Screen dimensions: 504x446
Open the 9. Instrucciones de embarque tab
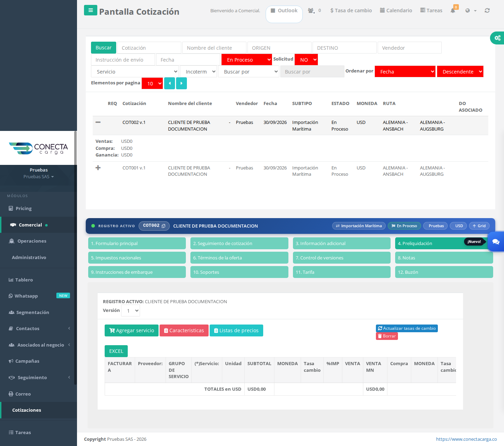click(x=137, y=272)
